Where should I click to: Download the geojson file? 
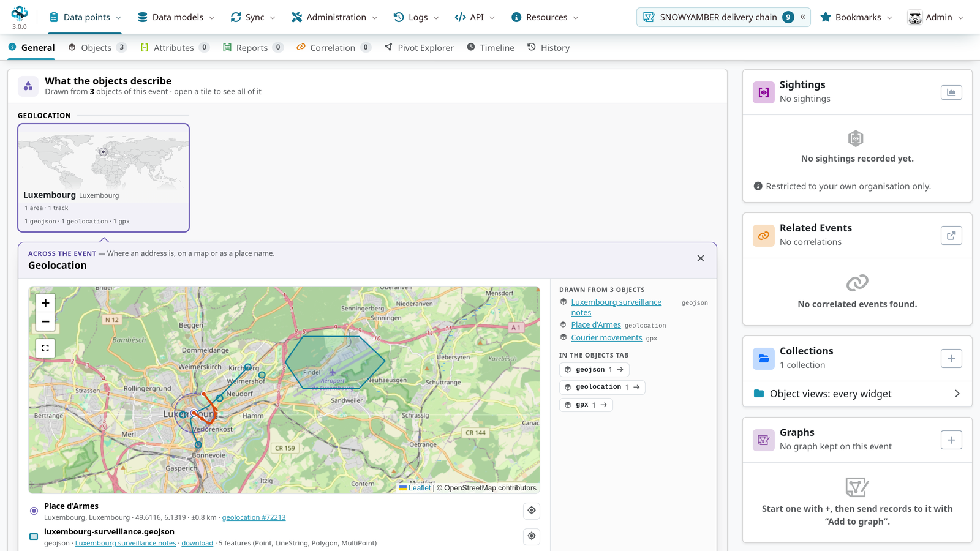pyautogui.click(x=197, y=543)
